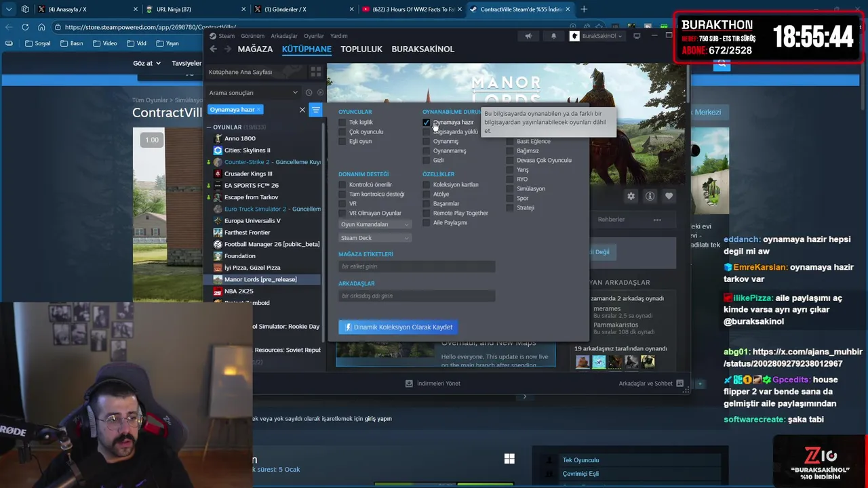Open Göz at dropdown on store page

click(x=147, y=63)
